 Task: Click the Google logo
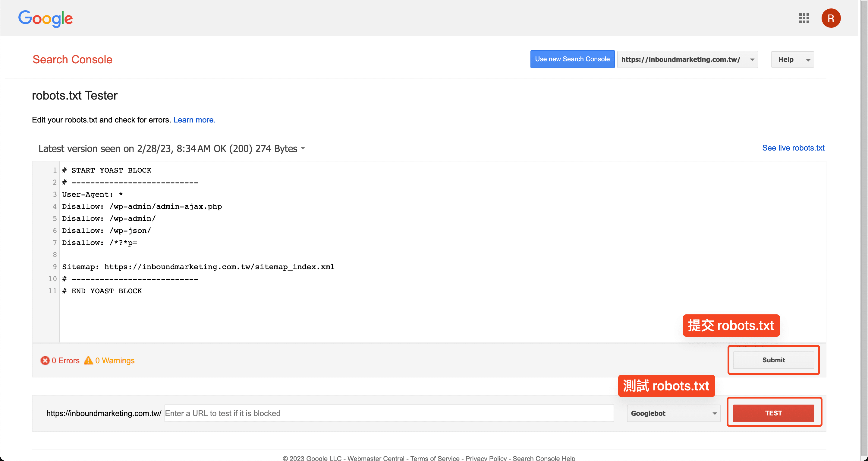46,18
